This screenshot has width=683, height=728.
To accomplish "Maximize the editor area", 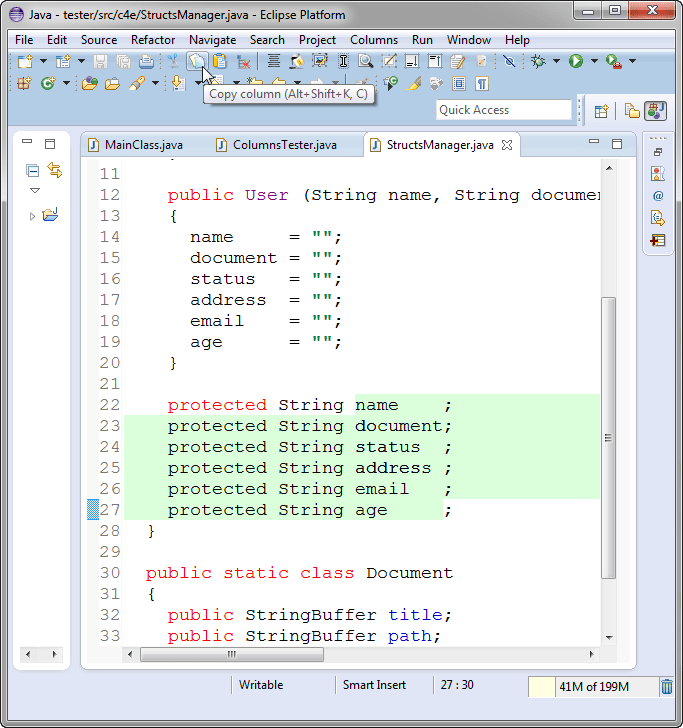I will [617, 144].
